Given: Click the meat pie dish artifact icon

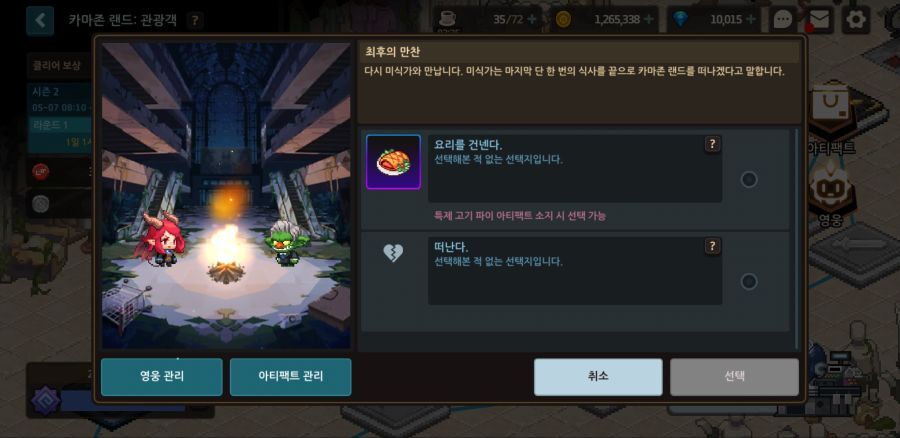Looking at the screenshot, I should pyautogui.click(x=393, y=162).
